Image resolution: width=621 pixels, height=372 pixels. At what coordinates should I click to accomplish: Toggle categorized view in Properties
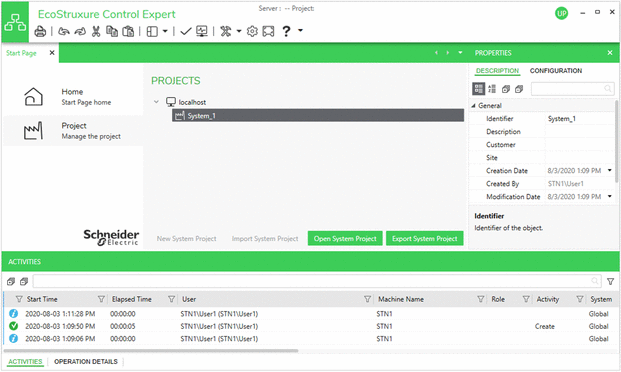478,89
